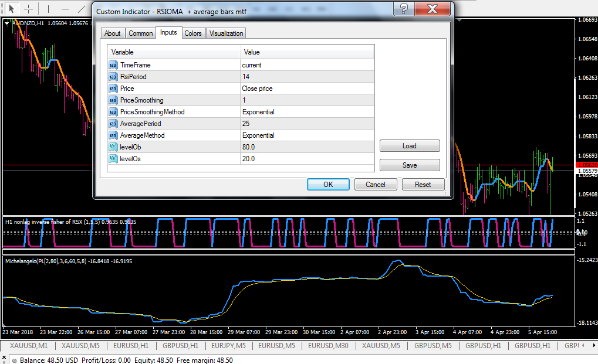Choose the vertical line drawing tool
Screen dimensions: 598x364
click(x=48, y=9)
